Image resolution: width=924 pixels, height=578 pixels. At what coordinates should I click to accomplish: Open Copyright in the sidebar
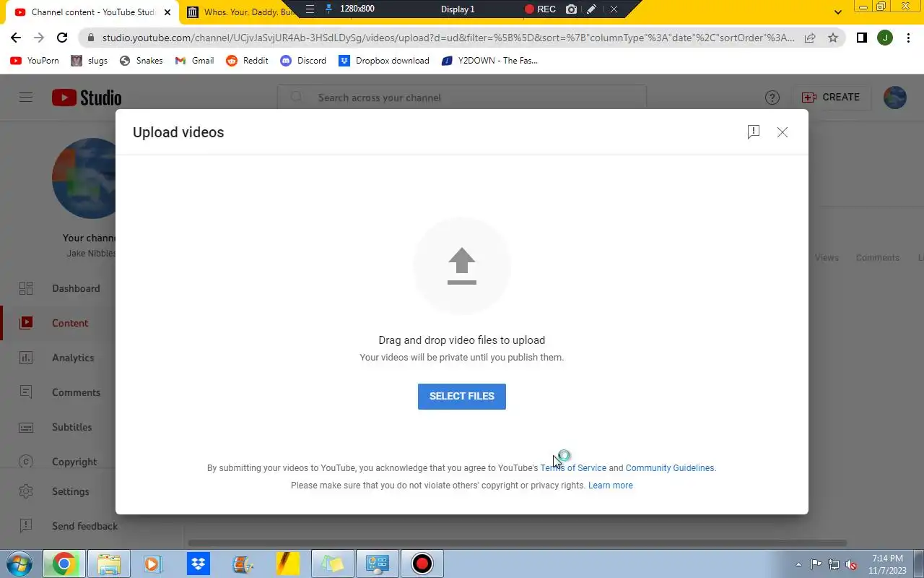74,462
